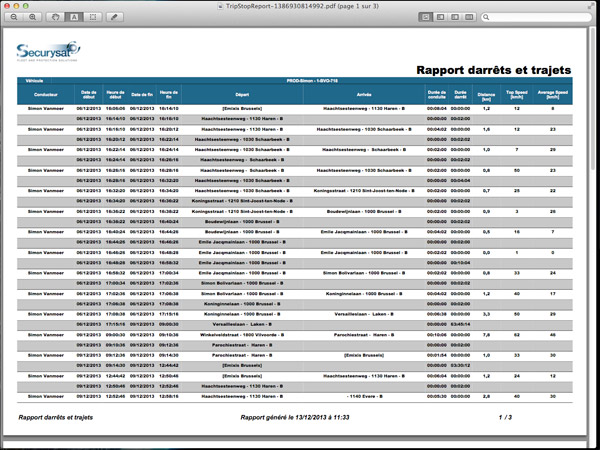The width and height of the screenshot is (600, 450).
Task: Select the Rectangular selection tool
Action: [93, 17]
